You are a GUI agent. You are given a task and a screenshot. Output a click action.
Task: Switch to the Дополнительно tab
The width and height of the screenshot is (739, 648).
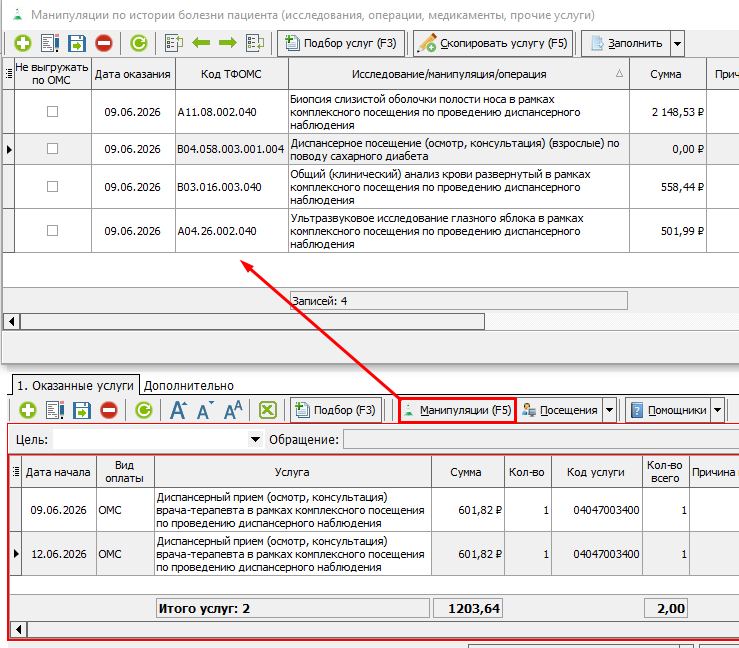pyautogui.click(x=189, y=386)
